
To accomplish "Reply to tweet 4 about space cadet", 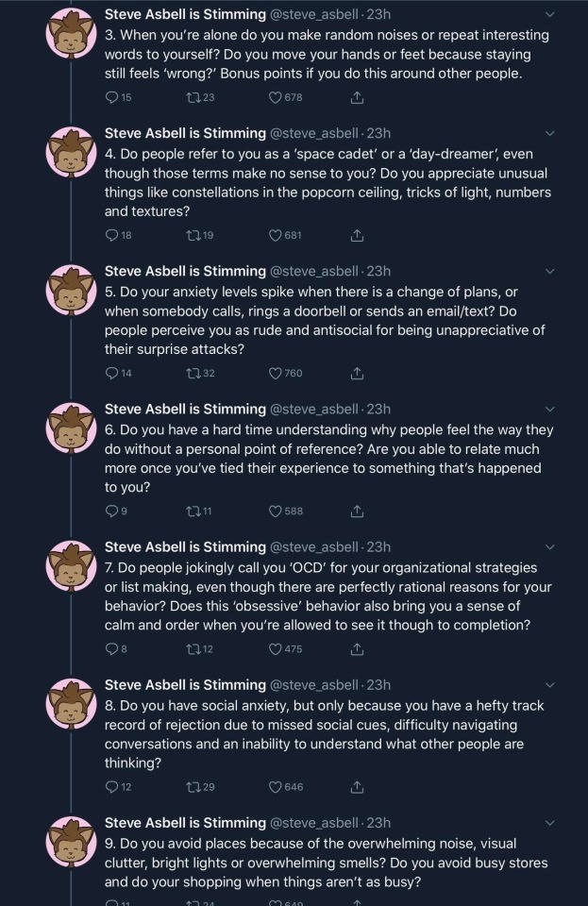I will point(112,235).
